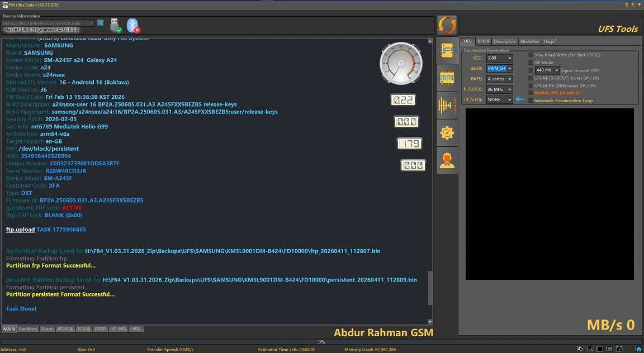Toggle UFS M-RX (DIN) Invert DP/DN
Viewport: 644px width, 353px height.
531,86
